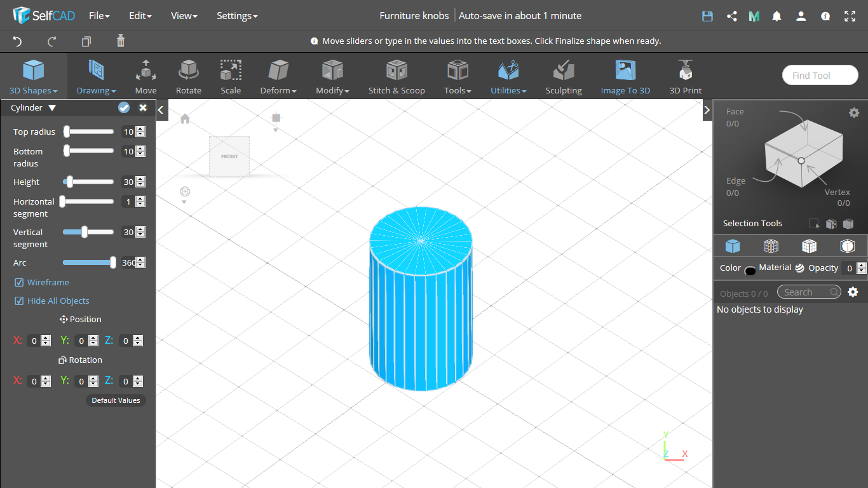Toggle fullscreen mode icon

(x=850, y=17)
